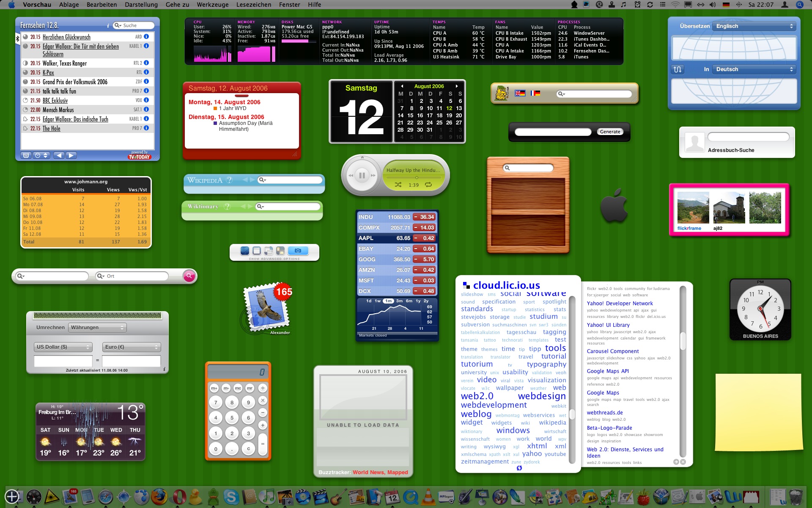Open Wiktionary widget help question mark

pyautogui.click(x=227, y=207)
